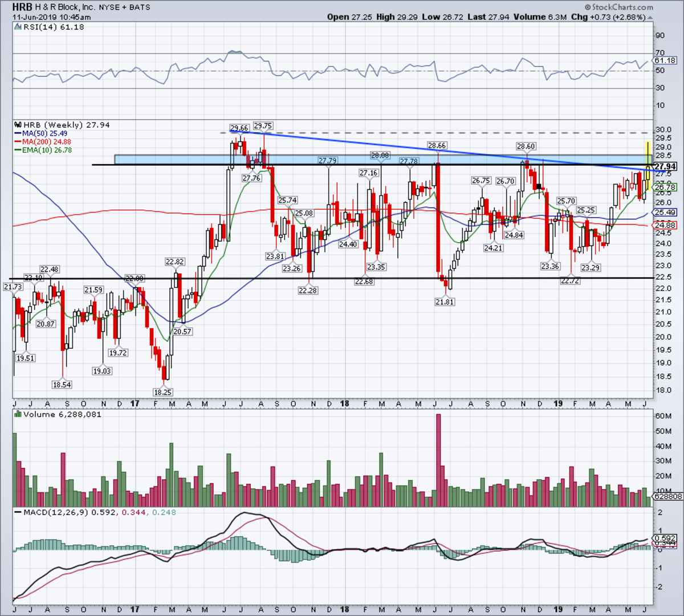Click the 22.82 price label
Viewport: 684px width, 616px height.
175,262
